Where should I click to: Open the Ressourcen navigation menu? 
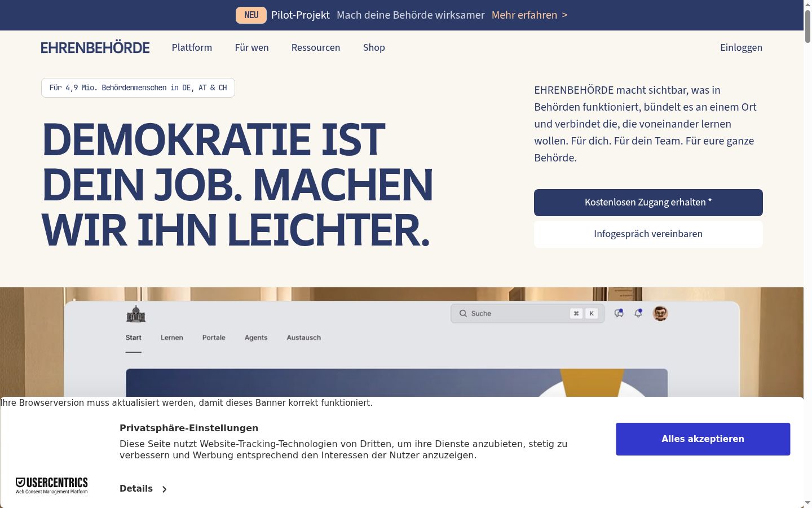tap(316, 47)
